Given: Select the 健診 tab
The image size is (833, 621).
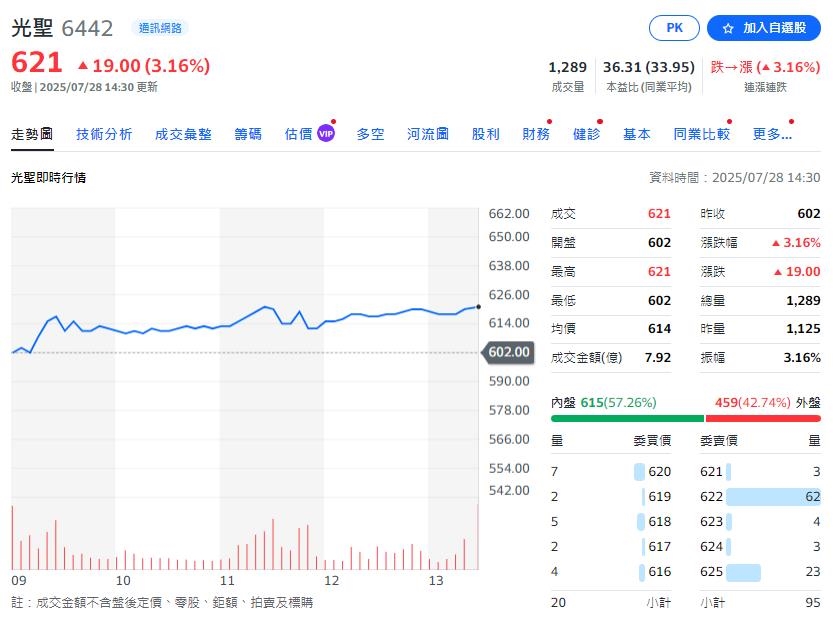Looking at the screenshot, I should (586, 134).
